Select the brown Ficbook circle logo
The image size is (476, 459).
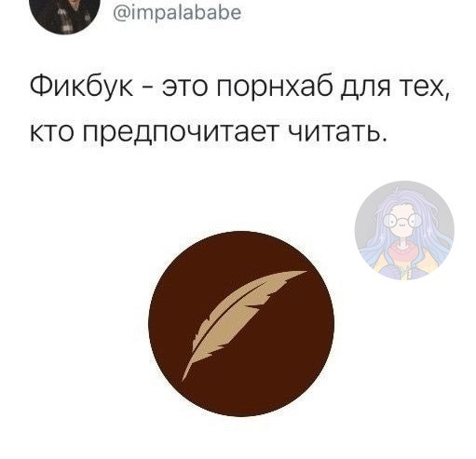point(241,323)
